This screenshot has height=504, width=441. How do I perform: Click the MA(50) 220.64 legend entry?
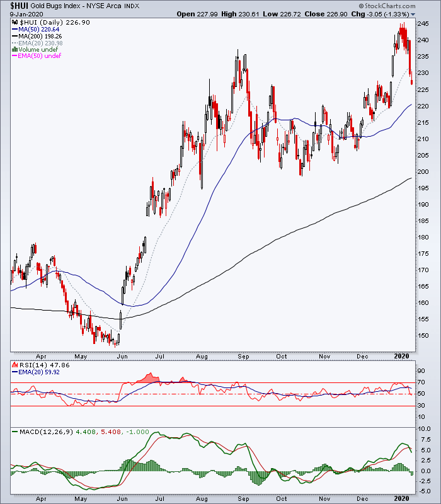[x=39, y=30]
